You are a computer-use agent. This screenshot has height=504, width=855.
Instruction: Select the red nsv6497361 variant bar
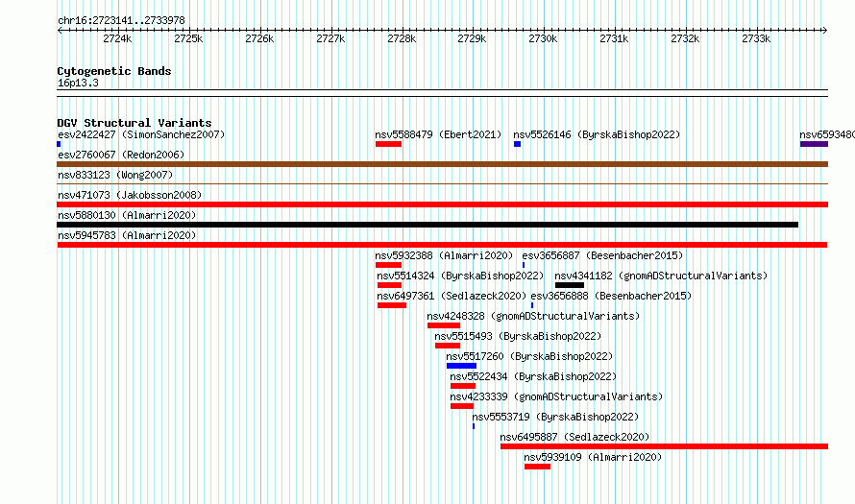[x=392, y=305]
